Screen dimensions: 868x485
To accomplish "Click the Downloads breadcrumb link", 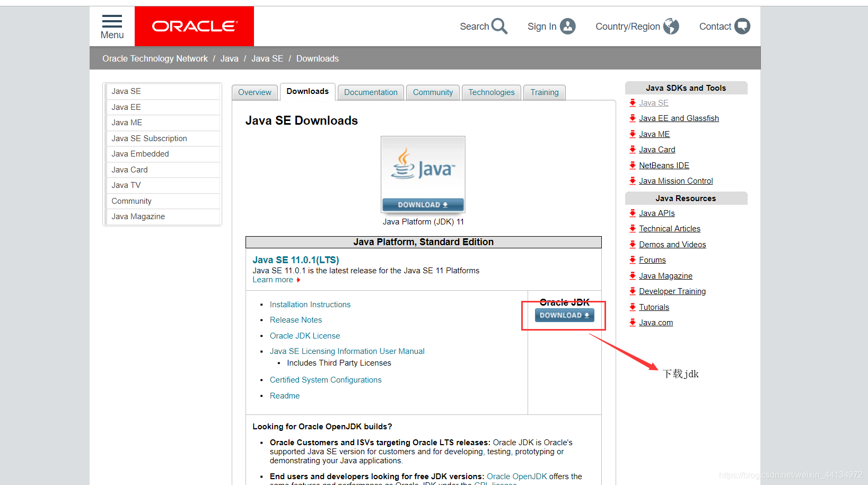I will point(317,58).
